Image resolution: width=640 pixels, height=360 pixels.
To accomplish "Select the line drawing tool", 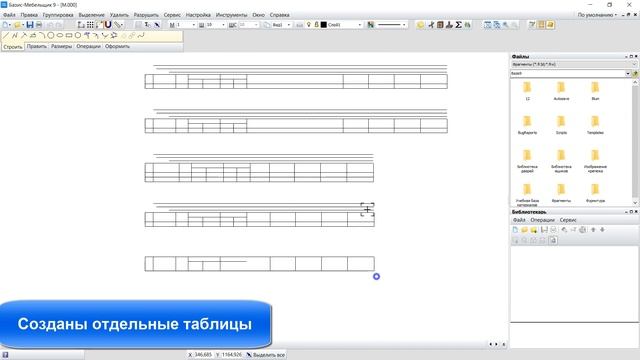I will pos(6,36).
